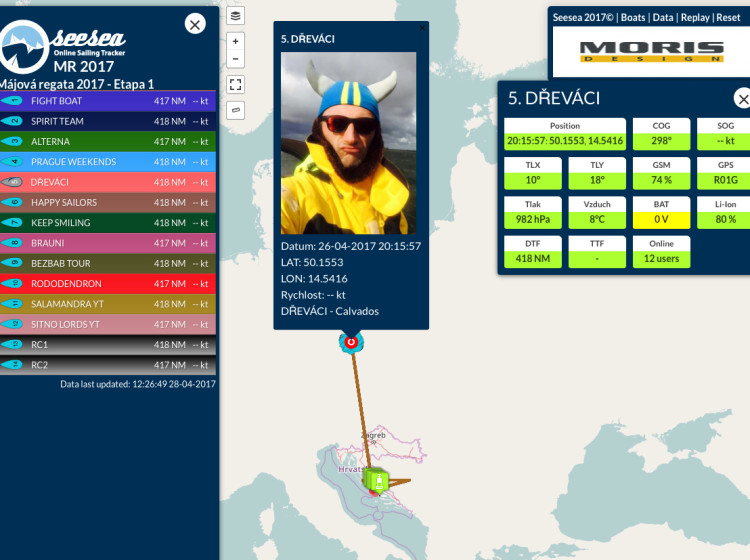Open the map layers selector
This screenshot has height=560, width=750.
click(x=235, y=16)
